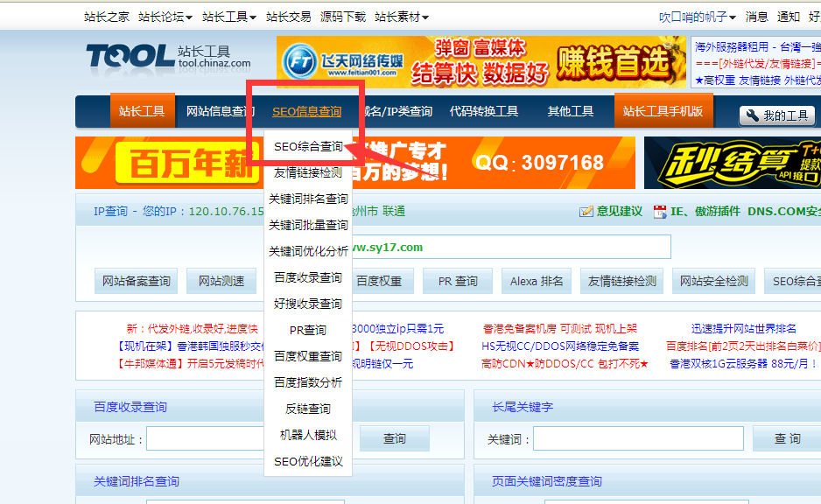Open ad link 高防CDN★防DDOS/CC 包打不死★

point(565,363)
